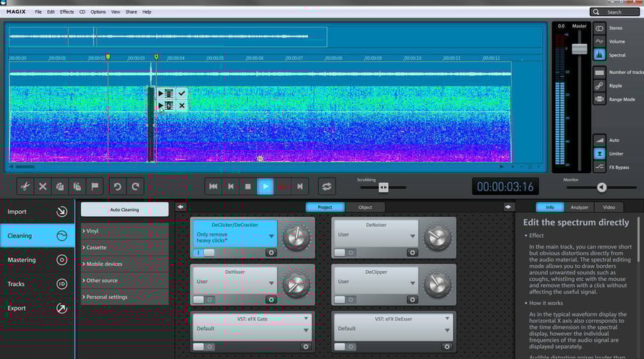This screenshot has width=644, height=359.
Task: Toggle FX Bypass
Action: (x=599, y=167)
